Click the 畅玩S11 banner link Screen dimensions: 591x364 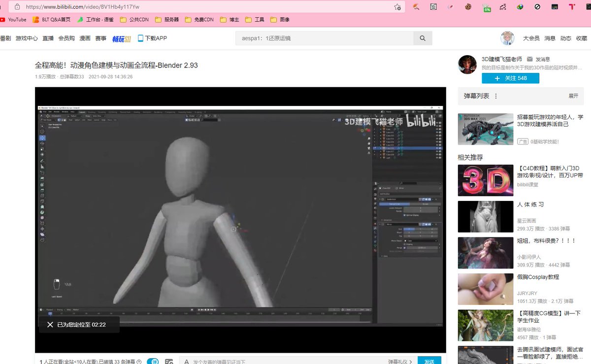click(122, 38)
